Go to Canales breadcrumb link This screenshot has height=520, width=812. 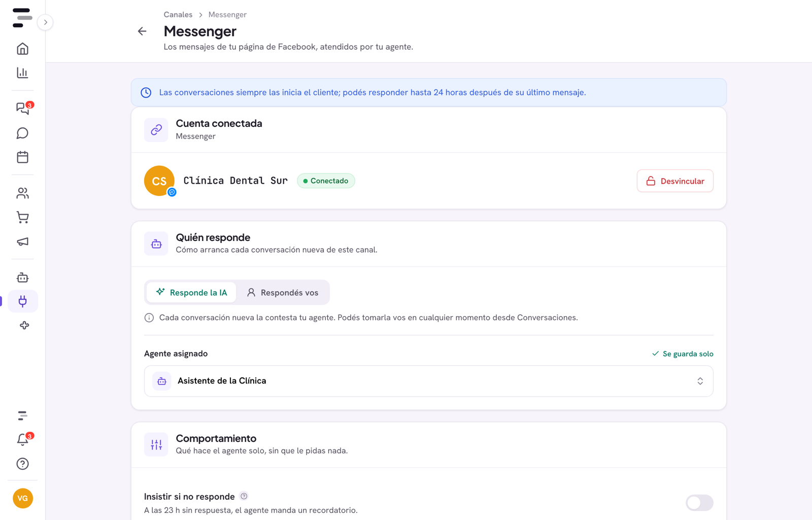[x=178, y=15]
